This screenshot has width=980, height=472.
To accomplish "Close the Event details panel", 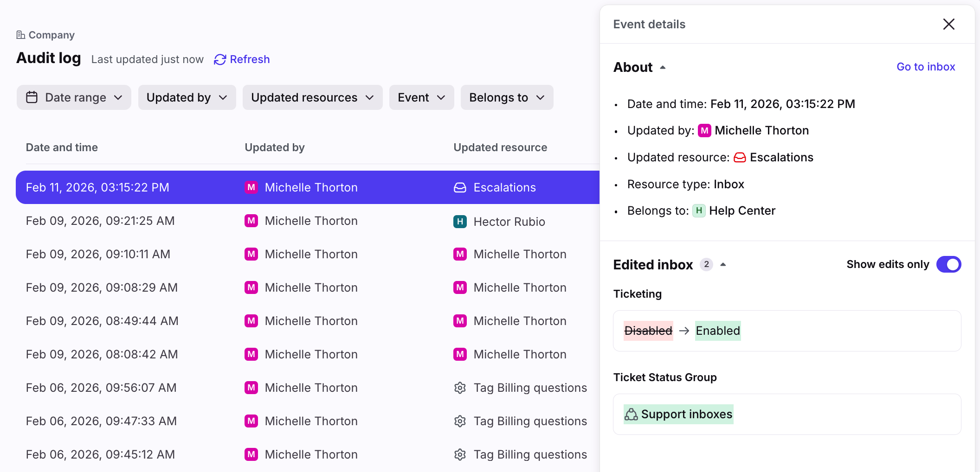I will point(949,24).
